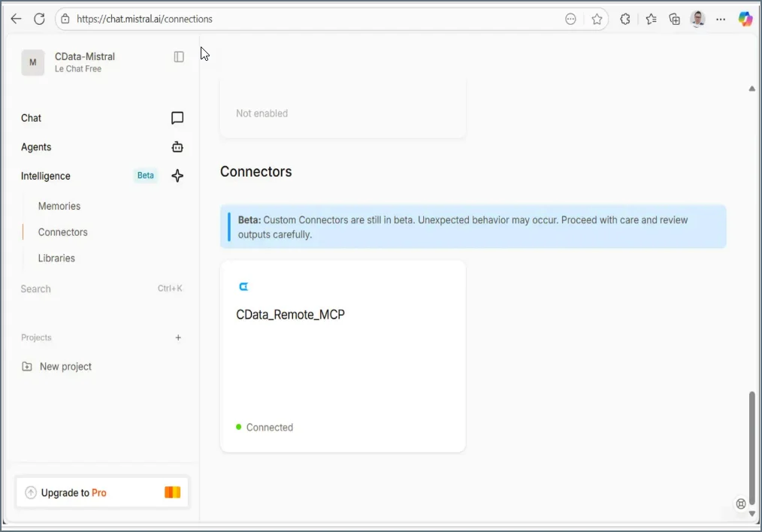The image size is (762, 532).
Task: Click the Beta notice banner text
Action: pyautogui.click(x=463, y=227)
